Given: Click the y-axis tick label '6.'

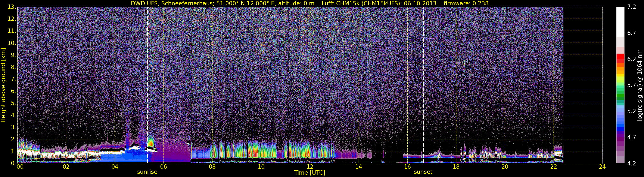Looking at the screenshot, I should (x=13, y=91).
